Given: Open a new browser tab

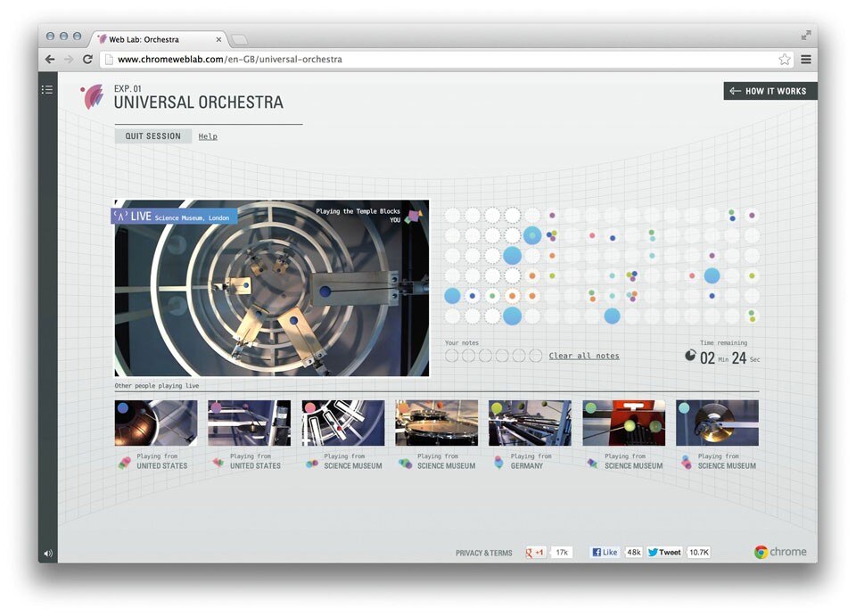Looking at the screenshot, I should 240,39.
